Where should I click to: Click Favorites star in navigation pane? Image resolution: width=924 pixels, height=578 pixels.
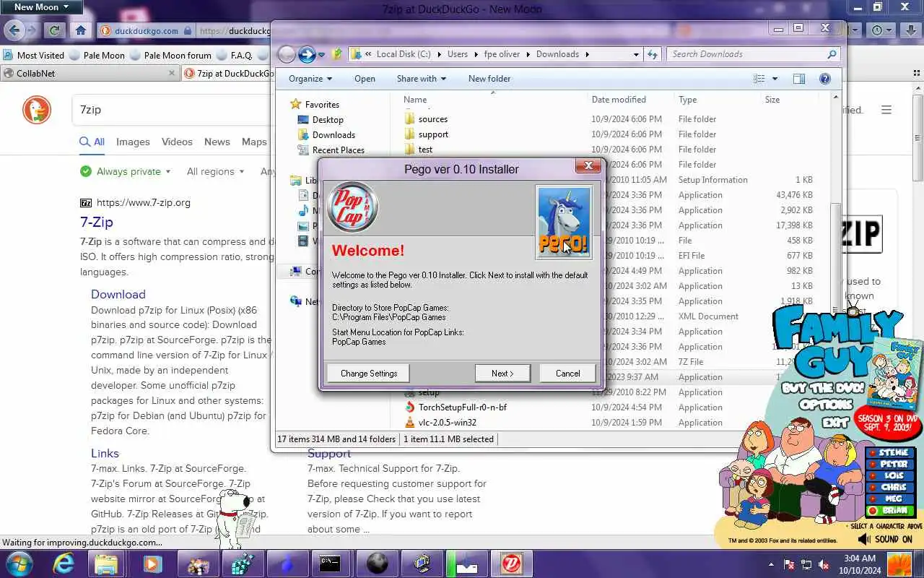point(296,105)
